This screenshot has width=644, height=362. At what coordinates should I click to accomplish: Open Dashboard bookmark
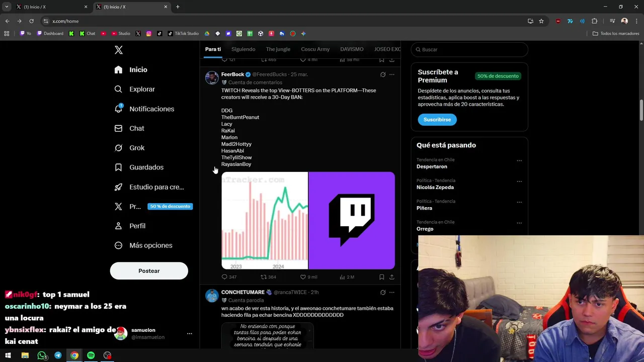tap(50, 34)
